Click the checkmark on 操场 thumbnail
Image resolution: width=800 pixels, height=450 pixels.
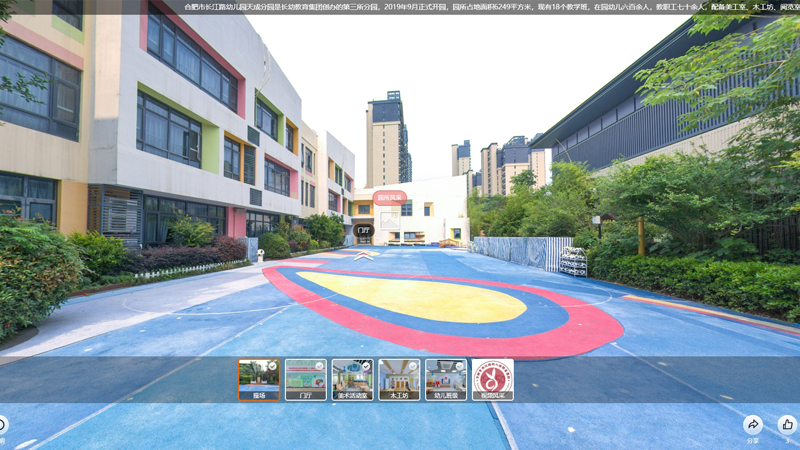[273, 366]
